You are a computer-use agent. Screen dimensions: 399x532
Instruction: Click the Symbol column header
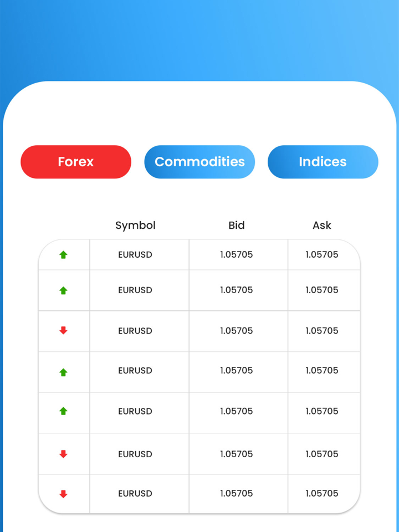click(135, 226)
